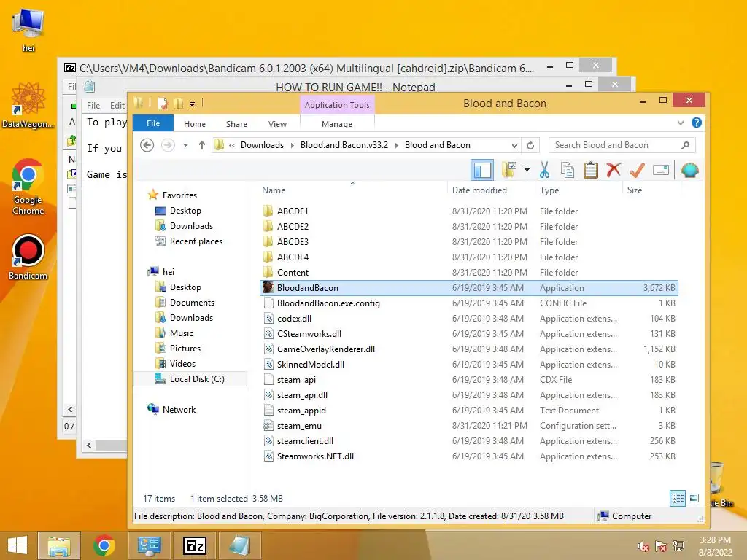Select the hei computer node

169,272
